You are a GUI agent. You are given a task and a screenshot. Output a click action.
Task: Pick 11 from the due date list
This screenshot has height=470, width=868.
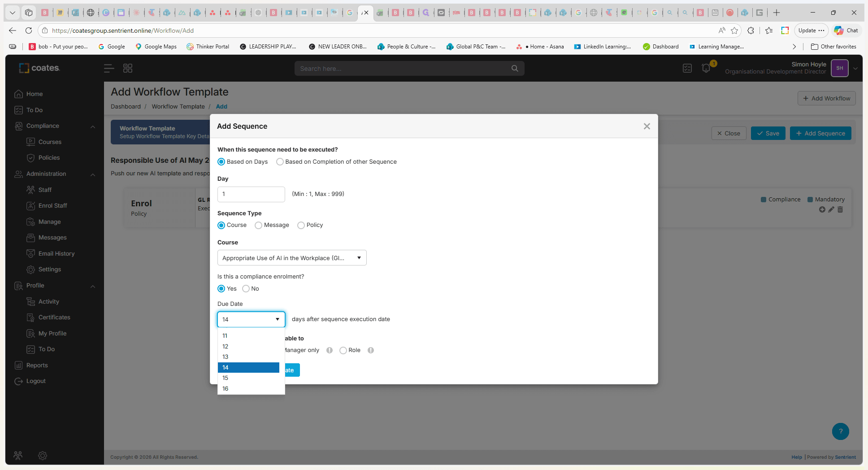tap(248, 336)
